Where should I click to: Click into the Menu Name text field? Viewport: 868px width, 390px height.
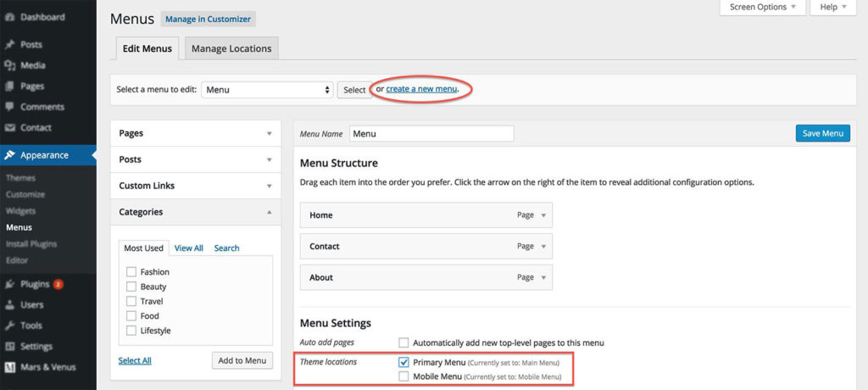coord(431,133)
